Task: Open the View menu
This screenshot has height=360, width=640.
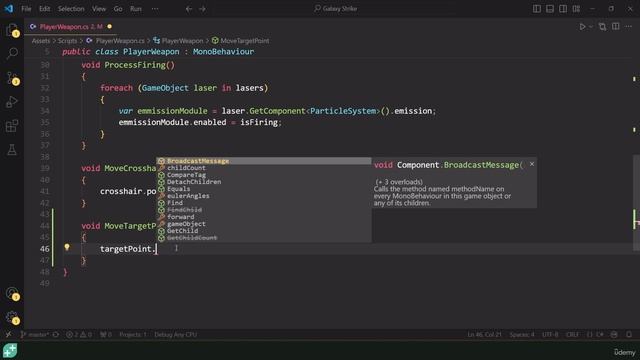Action: click(x=99, y=9)
